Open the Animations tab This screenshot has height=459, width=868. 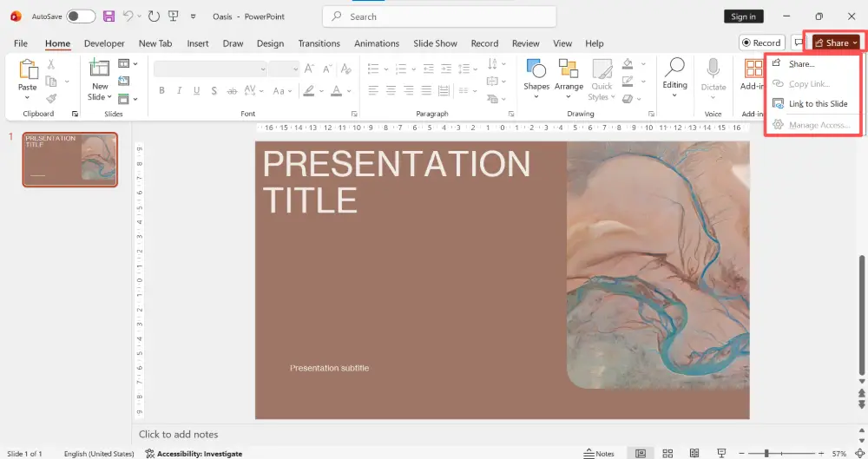tap(377, 43)
